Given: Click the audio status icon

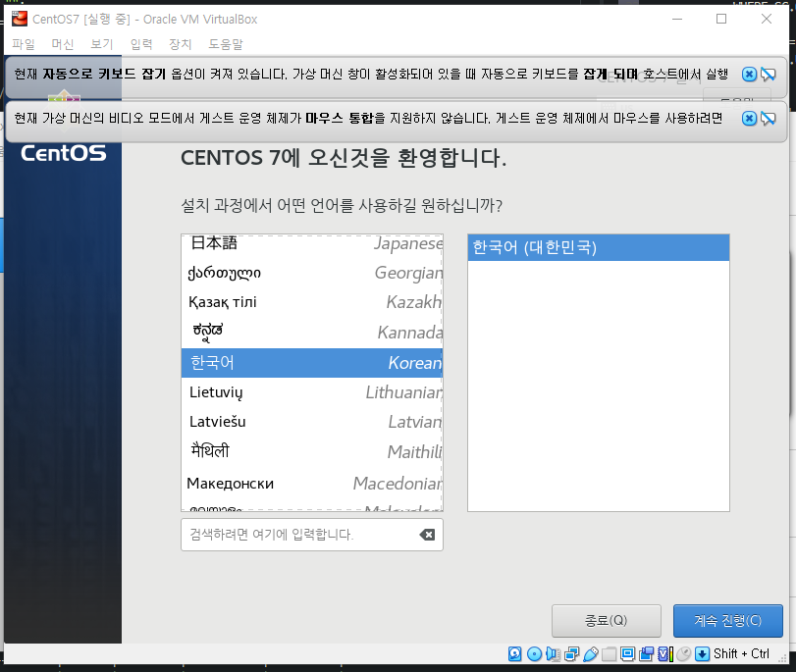Looking at the screenshot, I should (x=553, y=654).
